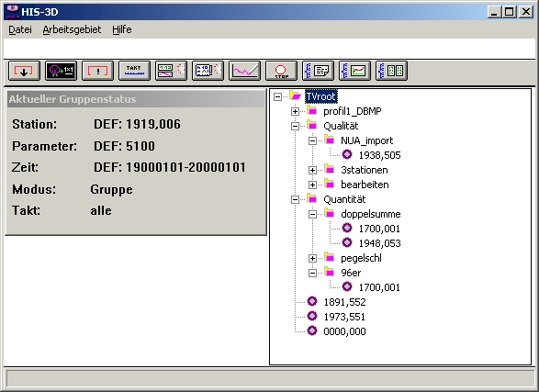Expand the pegelschl folder node
This screenshot has height=392, width=539.
coord(312,258)
